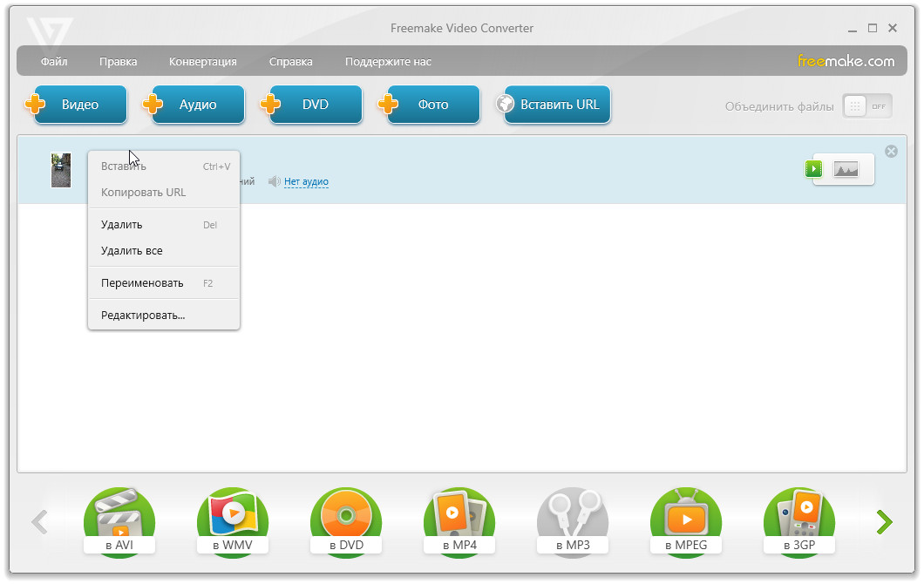Remove file using the gray X icon
The image size is (924, 584).
891,152
